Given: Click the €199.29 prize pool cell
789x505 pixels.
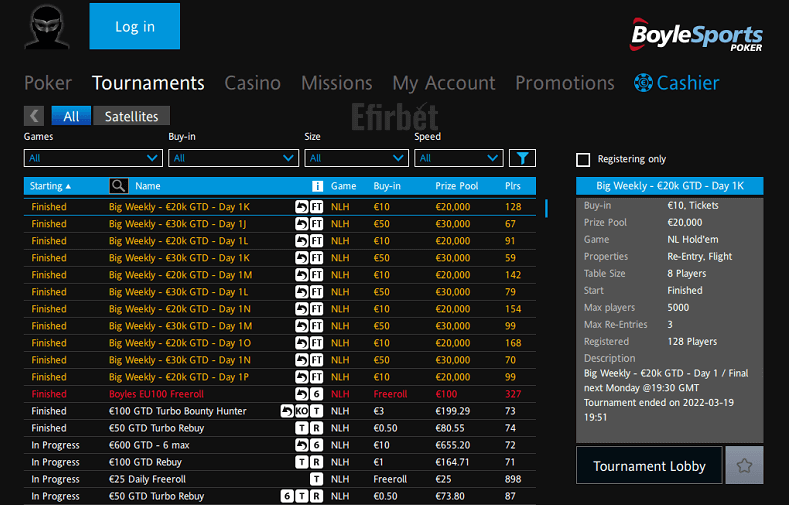Looking at the screenshot, I should 452,411.
